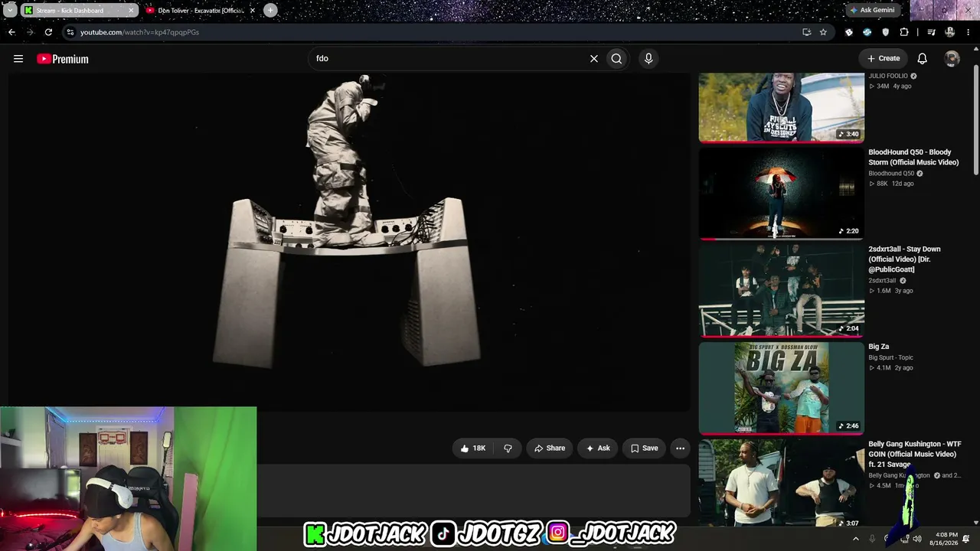Image resolution: width=980 pixels, height=551 pixels.
Task: Open the media controls icon in Chrome
Action: (931, 32)
